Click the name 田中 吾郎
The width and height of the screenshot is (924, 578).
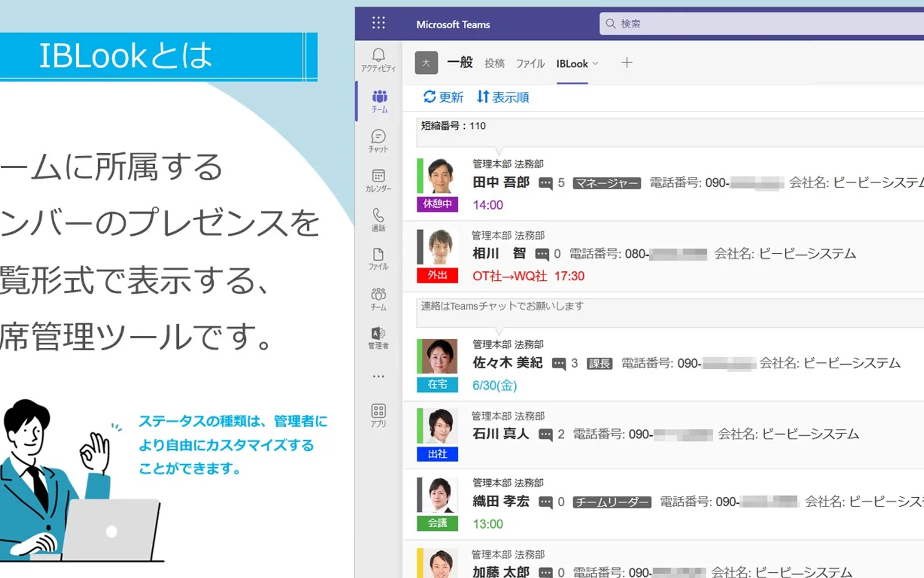(x=501, y=183)
